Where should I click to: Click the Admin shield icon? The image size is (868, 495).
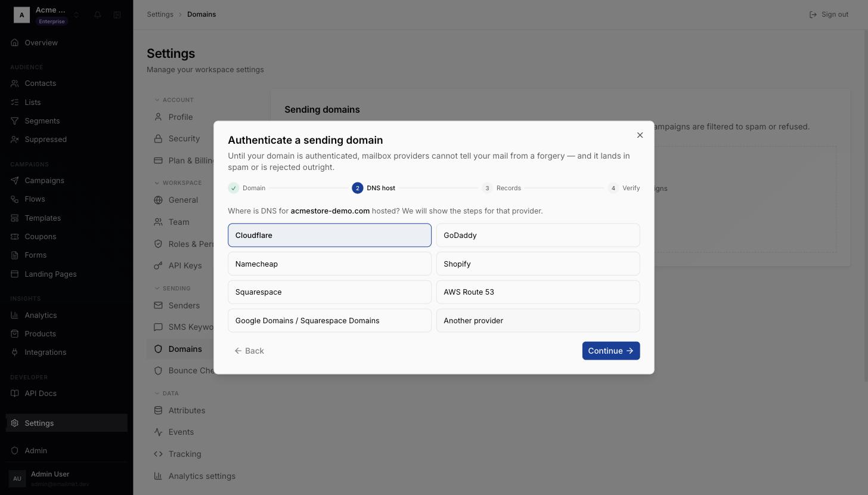[x=15, y=451]
